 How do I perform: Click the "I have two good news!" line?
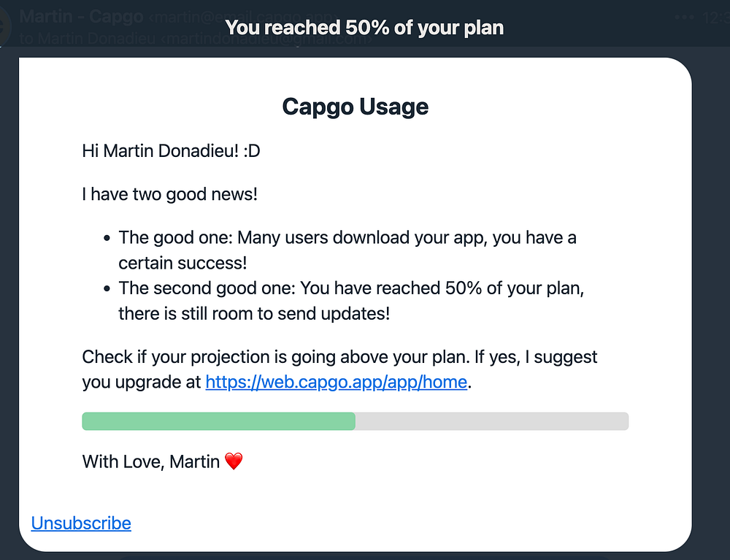pyautogui.click(x=169, y=194)
